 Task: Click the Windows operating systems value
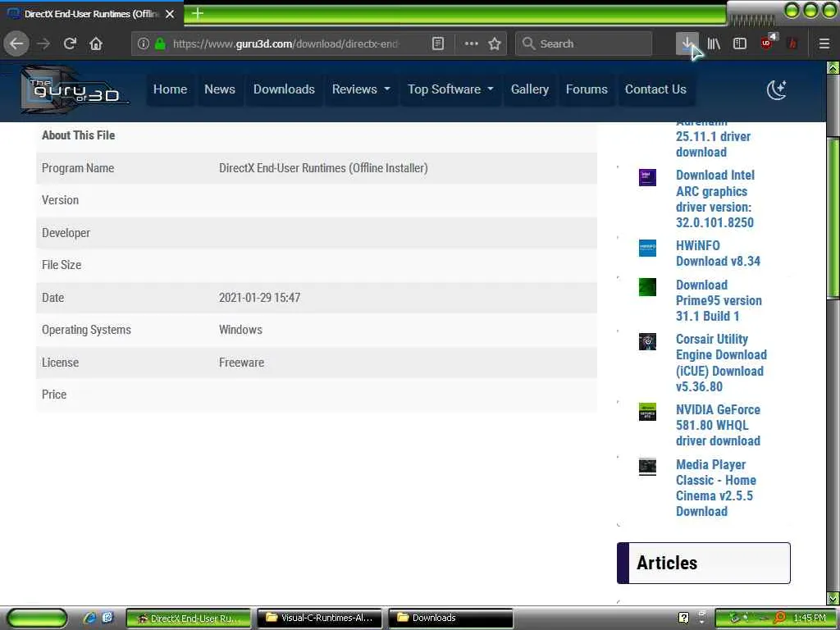pyautogui.click(x=240, y=330)
